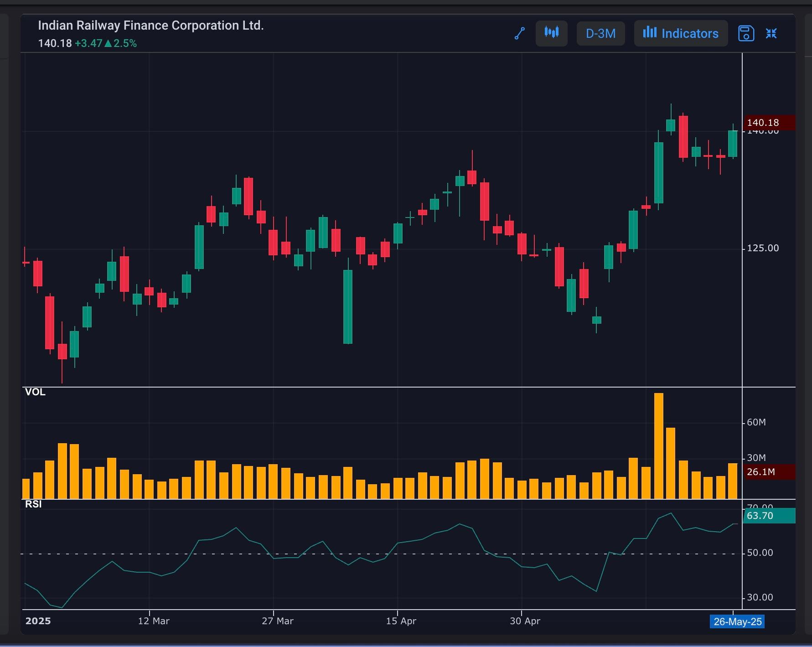Click the VOL indicator label
This screenshot has width=812, height=647.
(x=35, y=392)
